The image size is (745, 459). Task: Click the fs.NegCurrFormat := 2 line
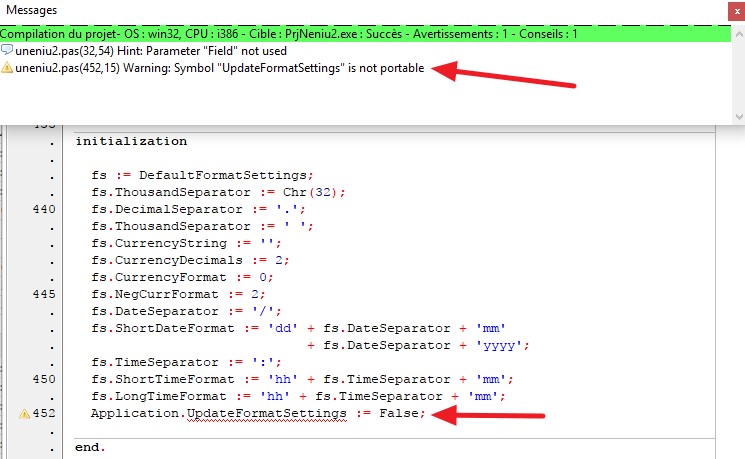point(178,294)
